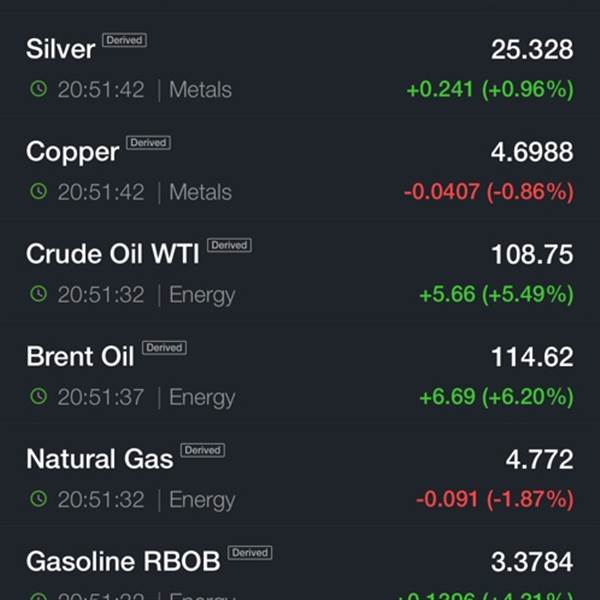Click Silver's price 25.328
This screenshot has height=600, width=600.
click(532, 49)
